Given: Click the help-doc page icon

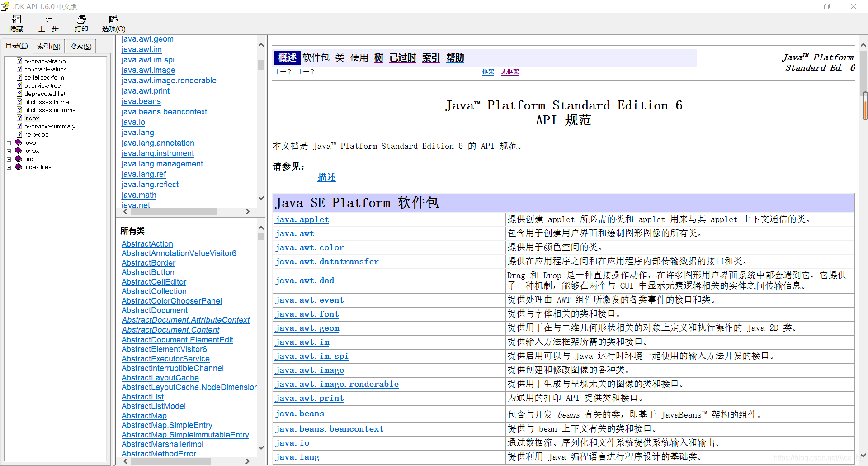Looking at the screenshot, I should (x=19, y=134).
